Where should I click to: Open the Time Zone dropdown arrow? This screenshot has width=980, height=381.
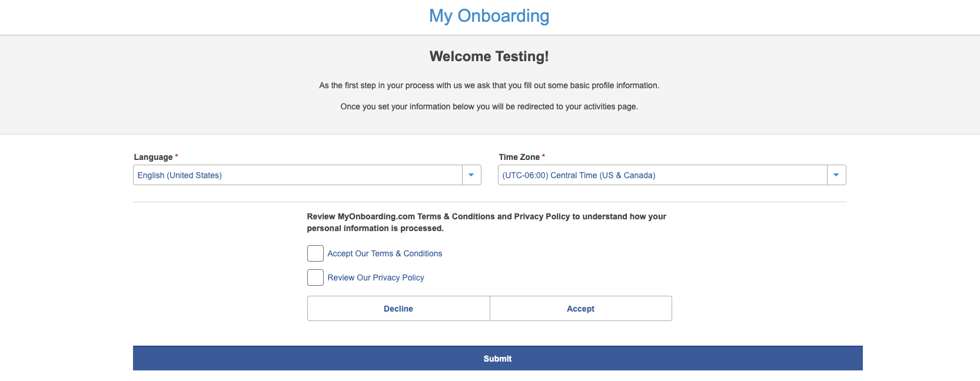pos(836,175)
